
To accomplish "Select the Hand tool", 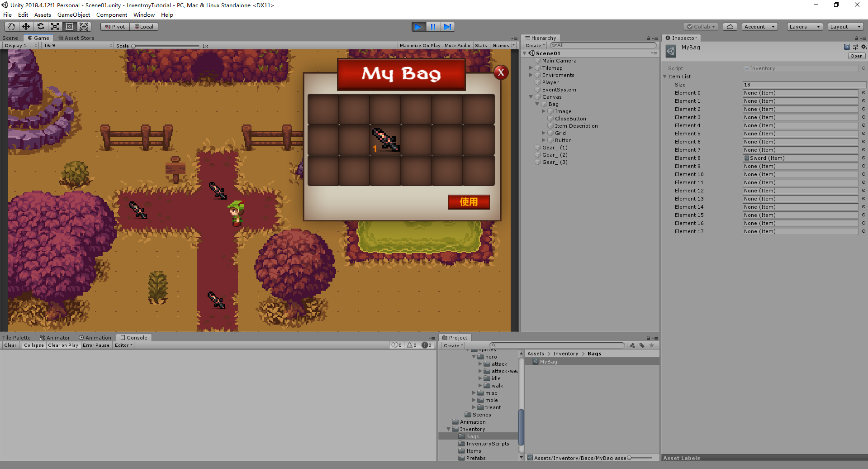I will click(x=10, y=27).
